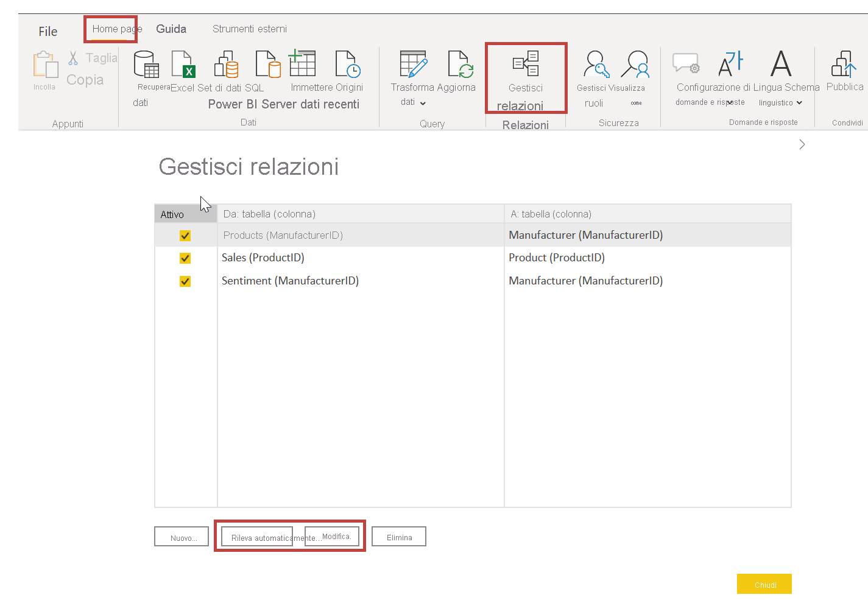868x603 pixels.
Task: Open the Guida tab
Action: [171, 29]
